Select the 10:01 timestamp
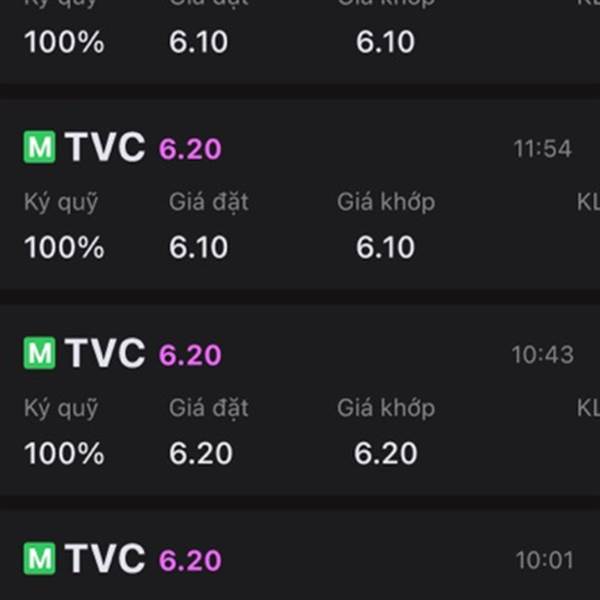 545,560
